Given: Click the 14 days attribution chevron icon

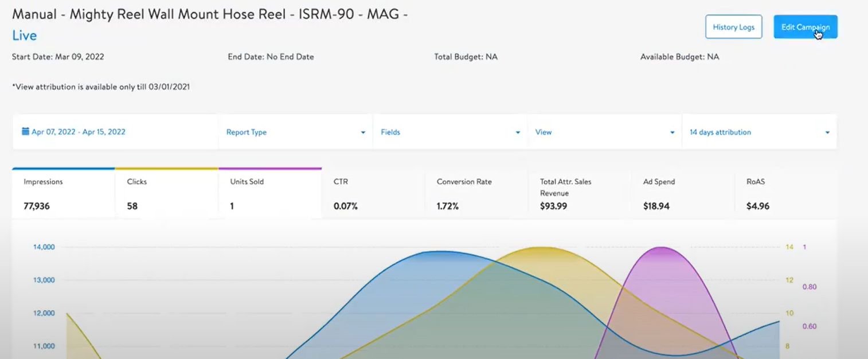Looking at the screenshot, I should (827, 132).
